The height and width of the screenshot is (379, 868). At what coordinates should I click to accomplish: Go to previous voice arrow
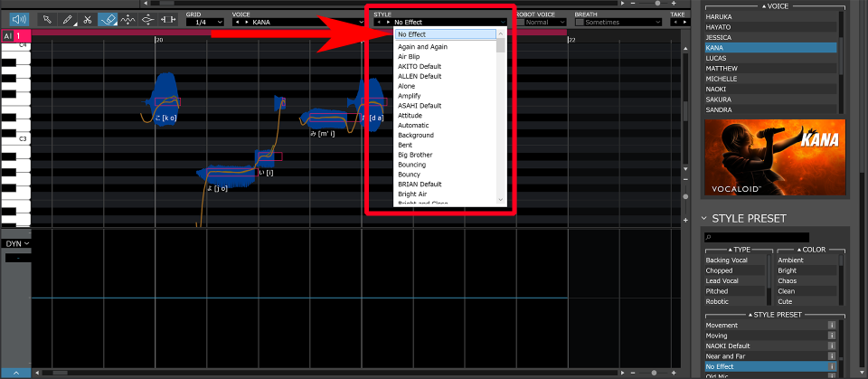click(238, 23)
